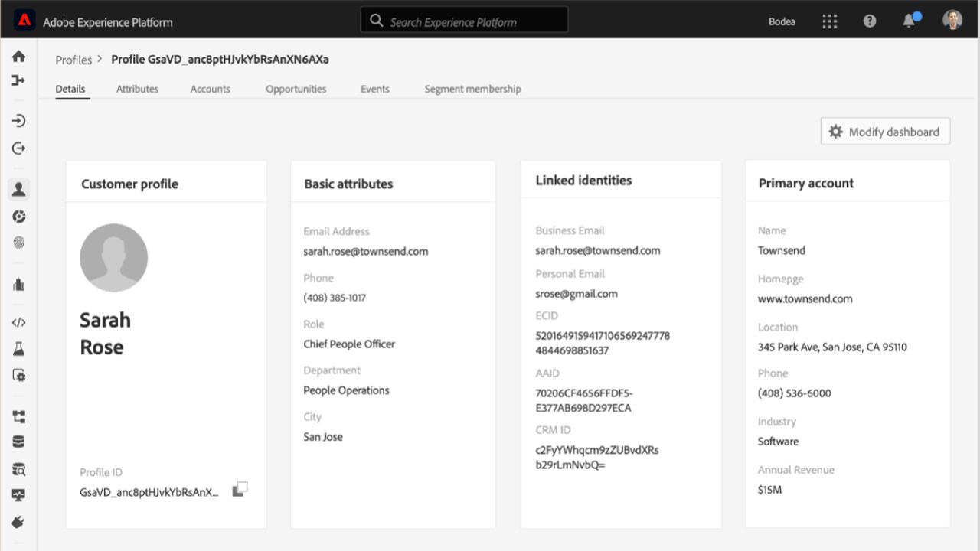980x551 pixels.
Task: Open the data search icon in sidebar
Action: click(x=19, y=469)
